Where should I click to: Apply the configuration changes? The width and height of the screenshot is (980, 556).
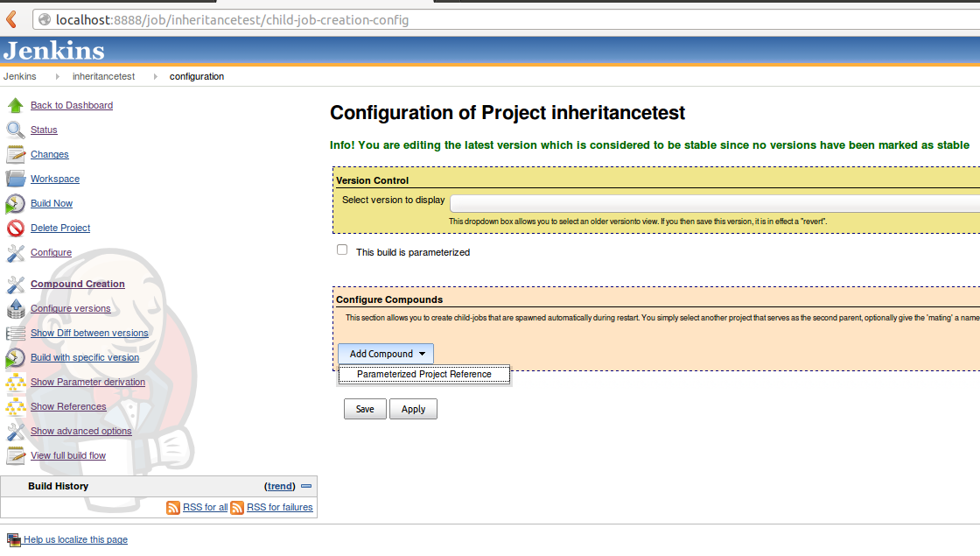[413, 408]
